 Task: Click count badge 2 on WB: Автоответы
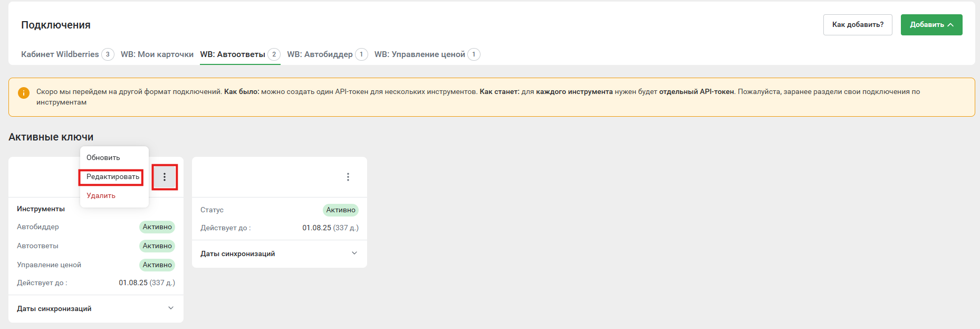pyautogui.click(x=274, y=54)
